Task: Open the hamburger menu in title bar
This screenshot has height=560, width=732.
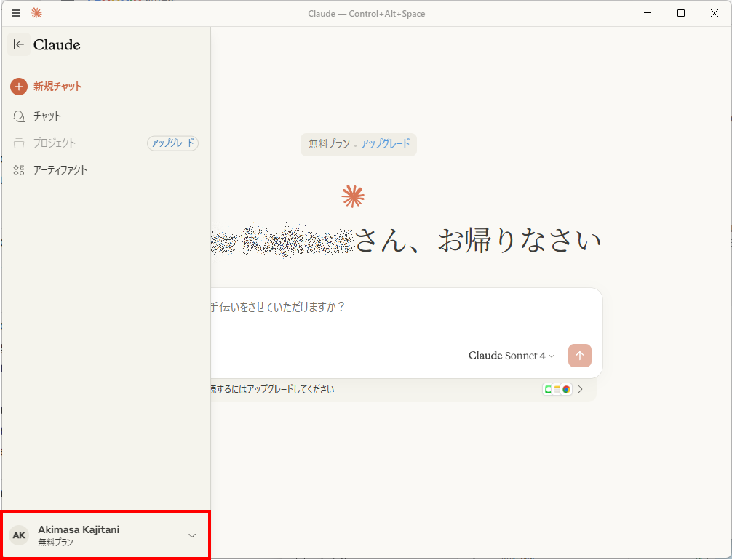Action: click(16, 13)
